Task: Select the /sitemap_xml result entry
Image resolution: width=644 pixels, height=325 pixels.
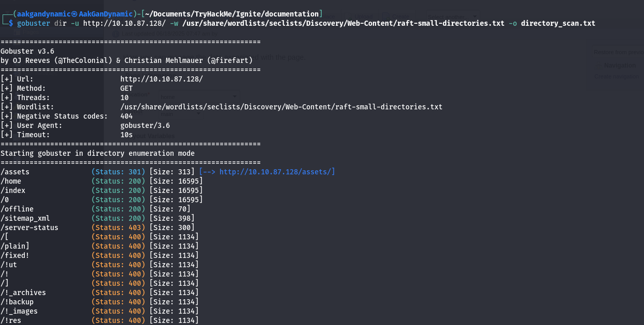Action: [25, 218]
